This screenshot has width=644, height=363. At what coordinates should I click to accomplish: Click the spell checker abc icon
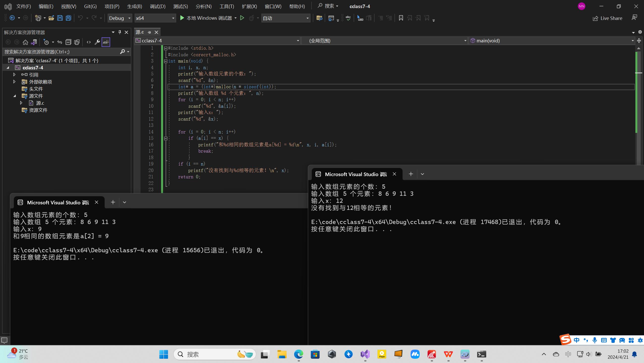pos(348,18)
